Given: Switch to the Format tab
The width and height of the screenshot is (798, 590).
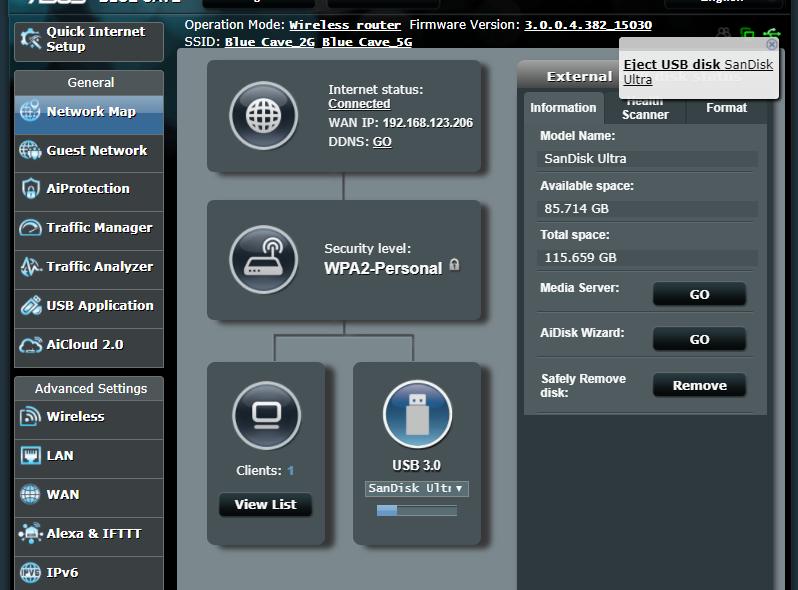Looking at the screenshot, I should (x=726, y=108).
